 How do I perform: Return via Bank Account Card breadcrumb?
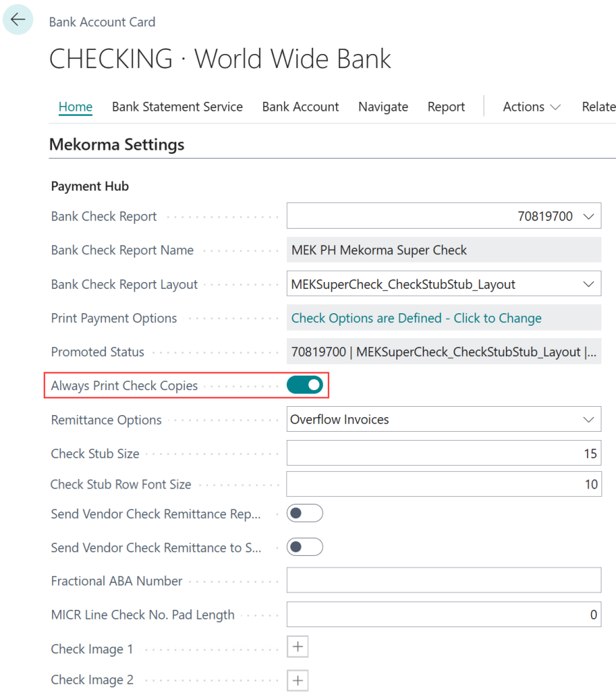(102, 21)
